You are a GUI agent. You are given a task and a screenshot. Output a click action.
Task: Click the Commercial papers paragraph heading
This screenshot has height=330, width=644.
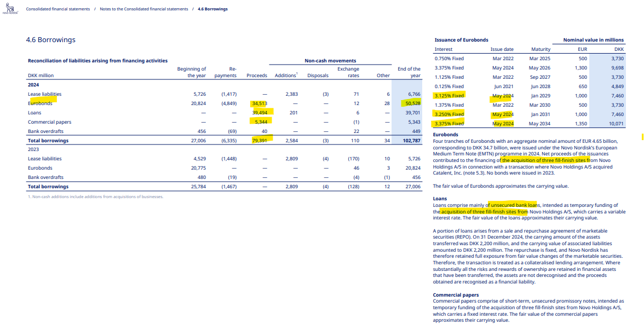click(456, 294)
